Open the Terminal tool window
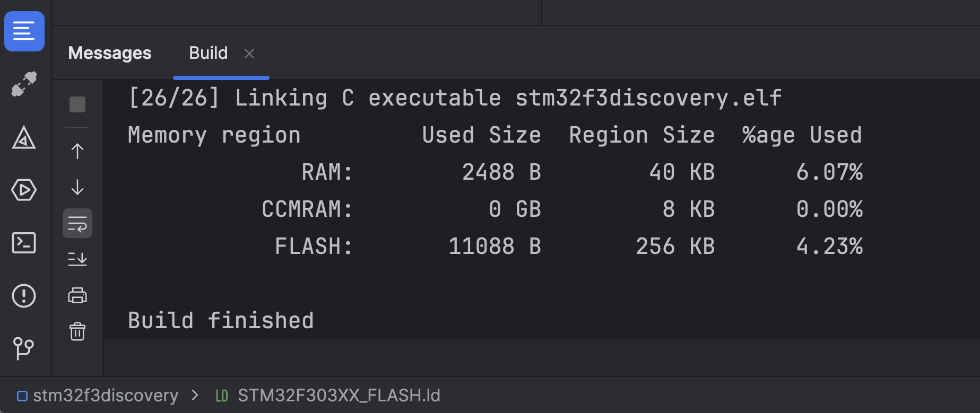Screen dimensions: 980x413 (x=24, y=243)
